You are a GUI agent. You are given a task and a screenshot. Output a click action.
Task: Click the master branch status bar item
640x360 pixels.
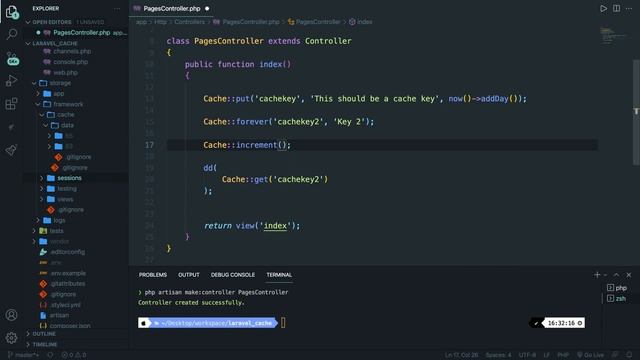pyautogui.click(x=23, y=355)
